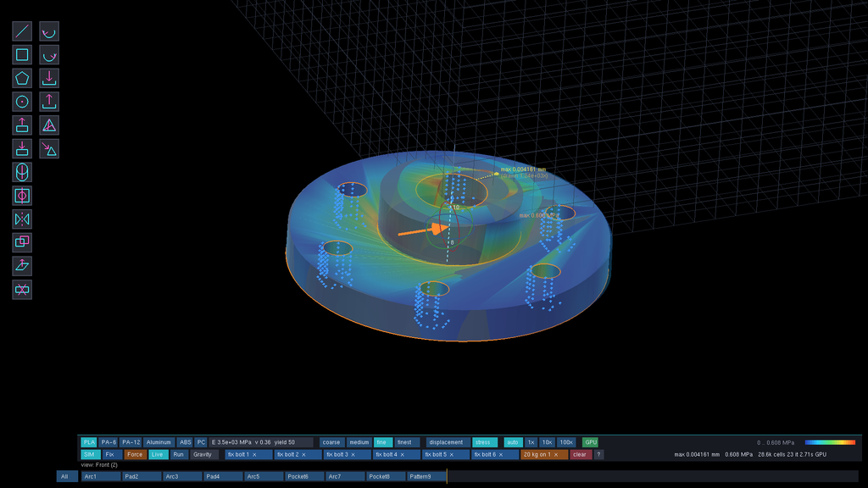
Task: Remove the fix bolt 1 constraint
Action: tap(254, 455)
